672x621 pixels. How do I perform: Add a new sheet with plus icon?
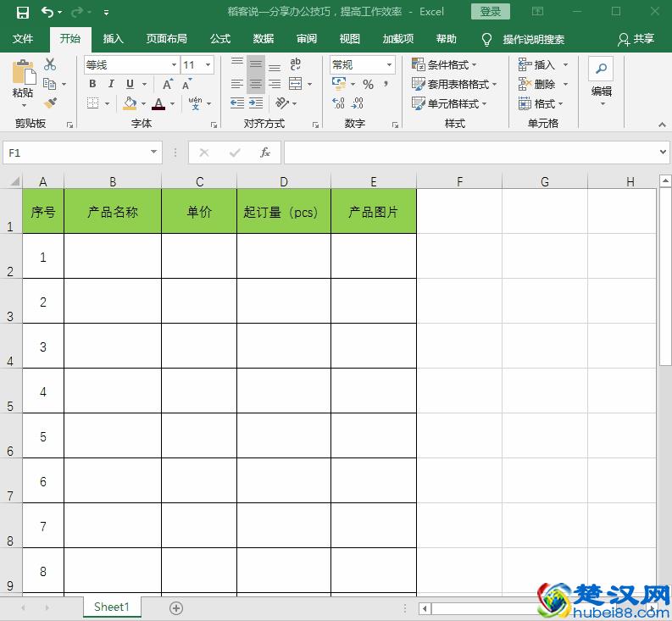pos(176,607)
